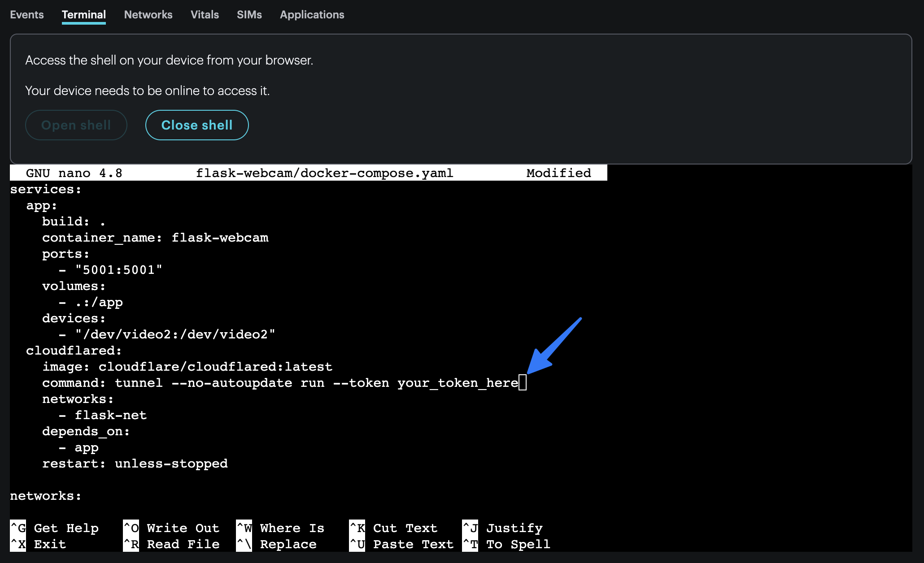Click the '^K Cut Text' shortcut
Image resolution: width=924 pixels, height=563 pixels.
(393, 528)
